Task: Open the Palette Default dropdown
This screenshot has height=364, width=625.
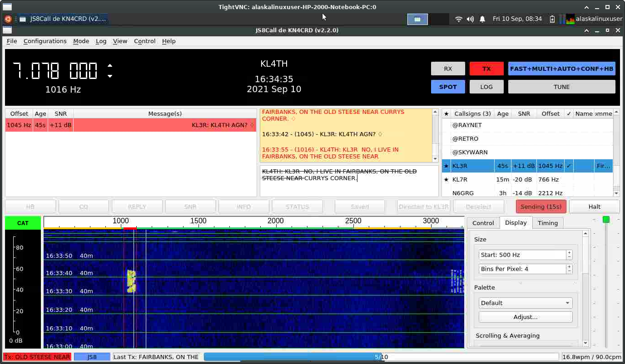Action: click(x=526, y=303)
